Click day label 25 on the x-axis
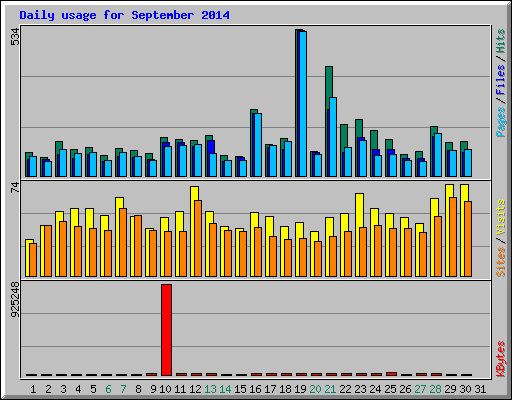This screenshot has height=400, width=512. (x=390, y=389)
